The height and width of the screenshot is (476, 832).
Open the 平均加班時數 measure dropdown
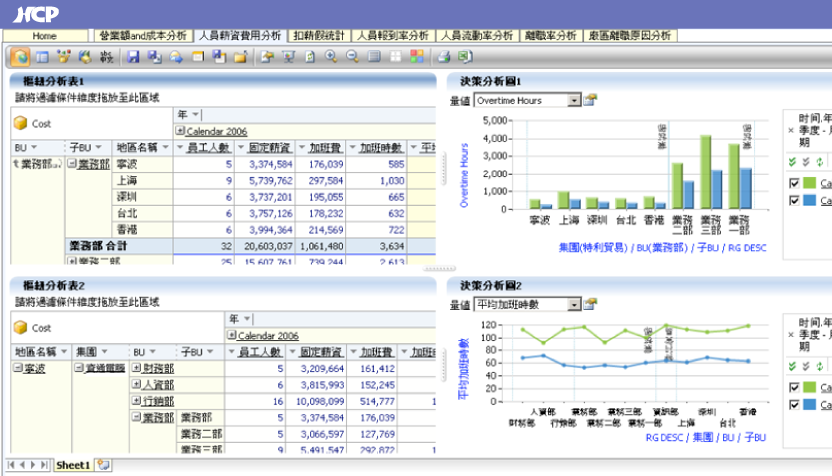point(574,304)
